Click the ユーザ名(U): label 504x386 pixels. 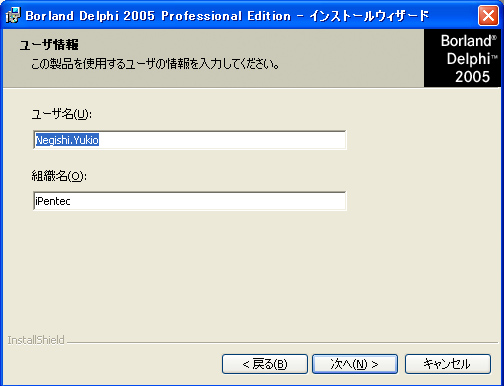pyautogui.click(x=61, y=114)
